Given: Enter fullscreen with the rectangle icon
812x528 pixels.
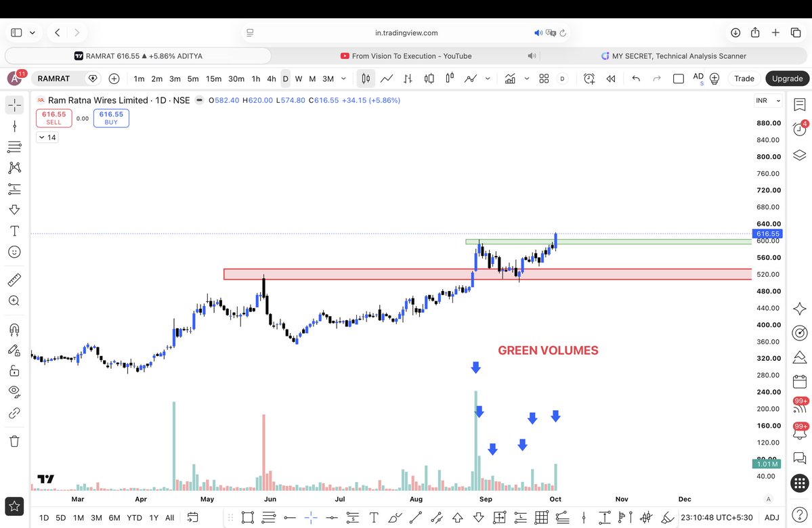Looking at the screenshot, I should pos(679,79).
